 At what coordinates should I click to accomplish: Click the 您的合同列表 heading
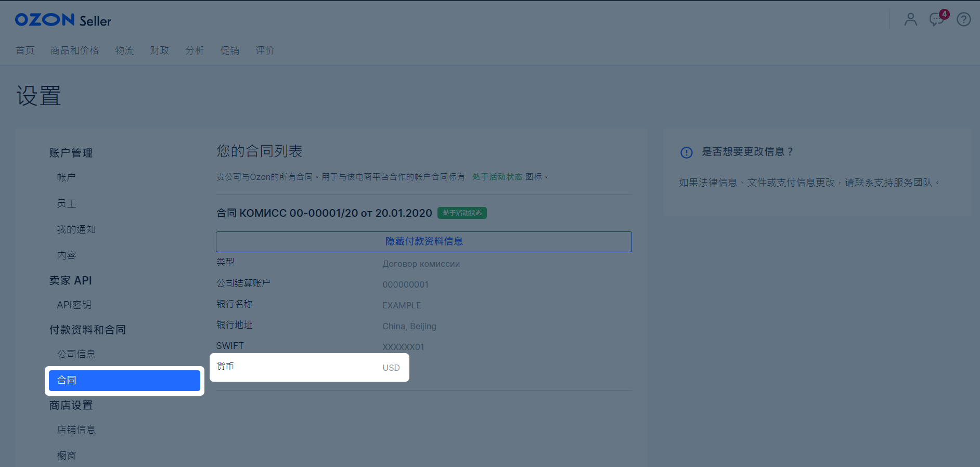click(x=259, y=151)
